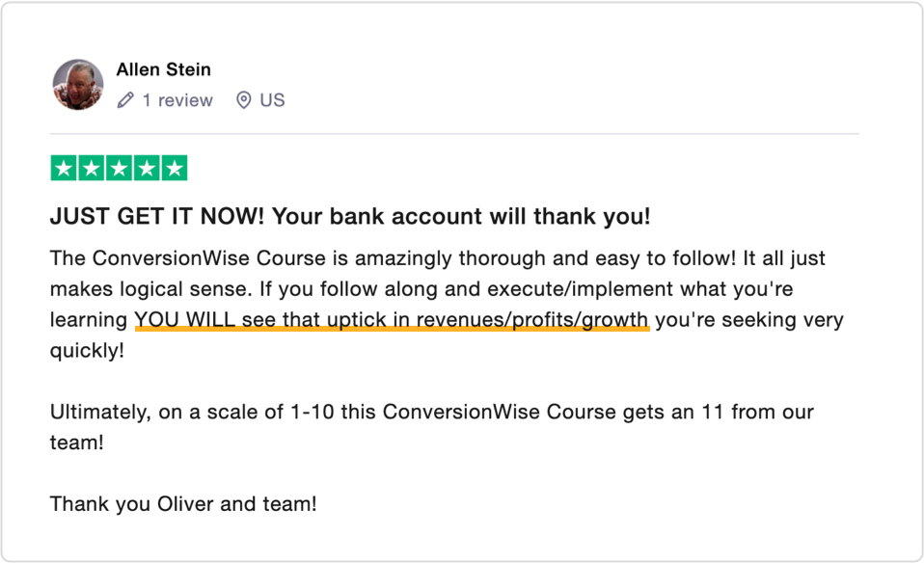Click the third (middle) rating star
Viewport: 924px width, 563px height.
[x=119, y=169]
